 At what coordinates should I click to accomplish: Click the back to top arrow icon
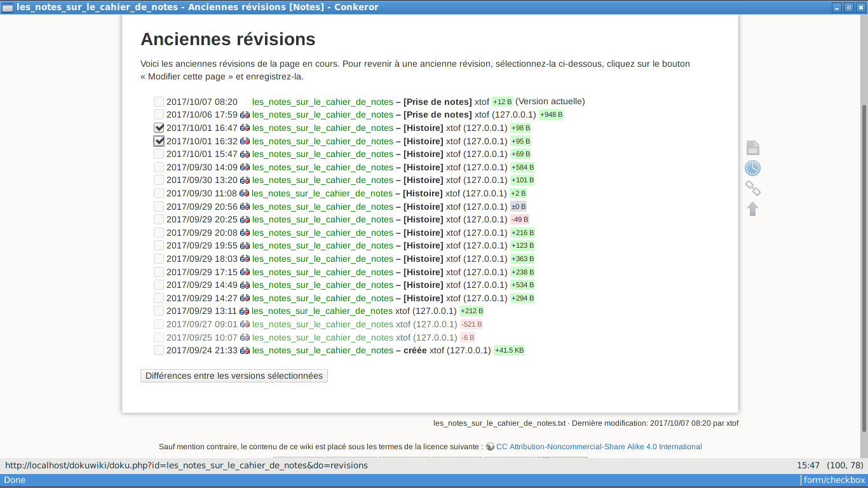(x=752, y=209)
